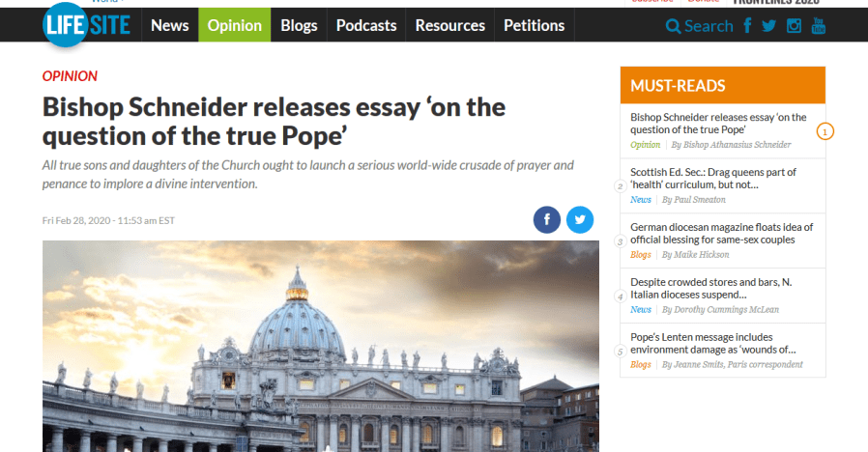Open the header Instagram icon
The height and width of the screenshot is (452, 868).
(x=794, y=25)
